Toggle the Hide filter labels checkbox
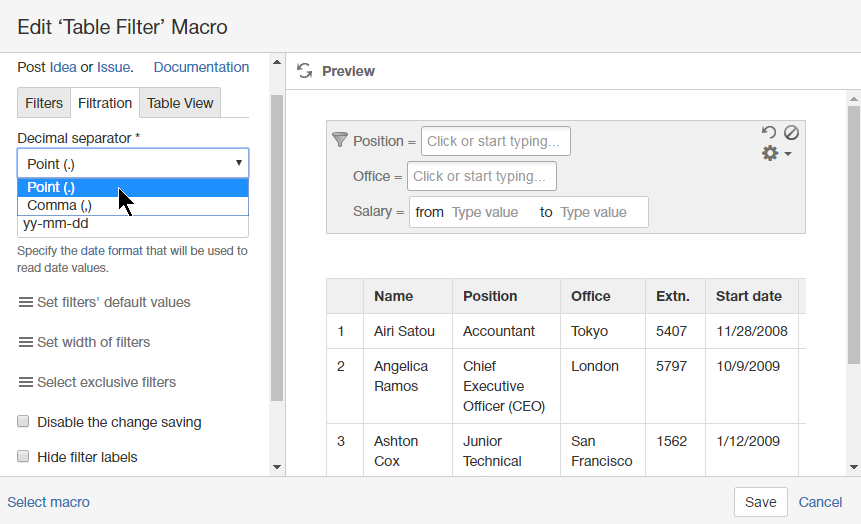The width and height of the screenshot is (861, 524). [x=23, y=457]
